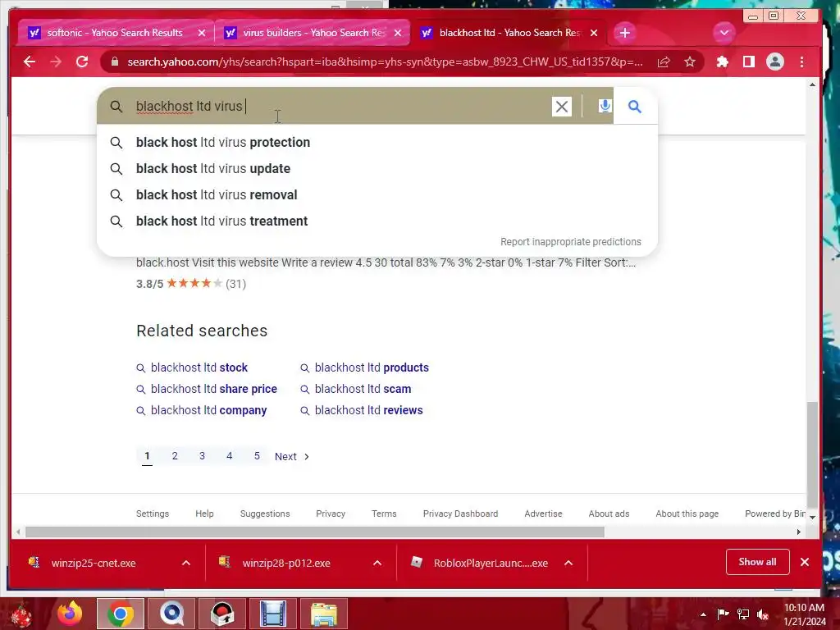Open the downloaded winzip25-cnet.exe file
Screen dimensions: 840x630
pos(94,563)
